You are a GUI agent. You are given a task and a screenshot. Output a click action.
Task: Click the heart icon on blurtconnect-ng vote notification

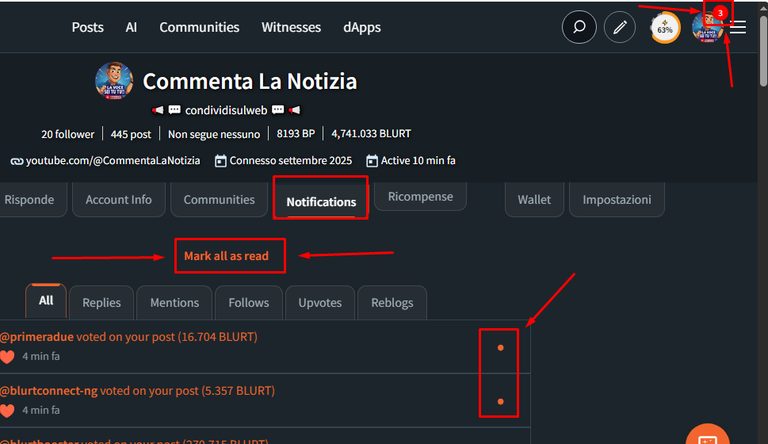pyautogui.click(x=7, y=411)
